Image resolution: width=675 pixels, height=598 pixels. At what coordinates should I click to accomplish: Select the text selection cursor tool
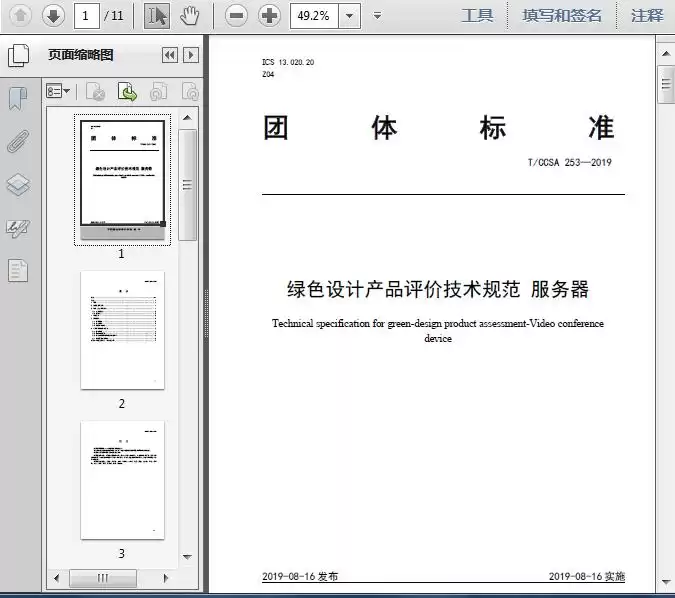(x=156, y=16)
